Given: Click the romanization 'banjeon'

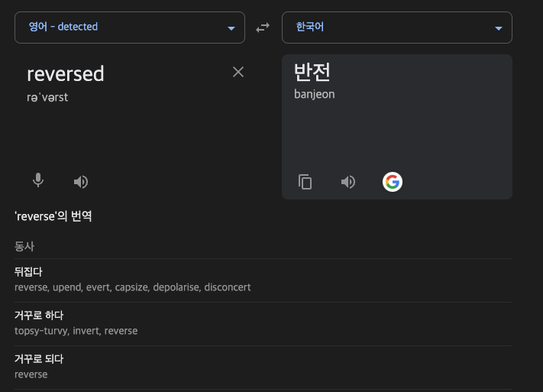Looking at the screenshot, I should [x=315, y=94].
